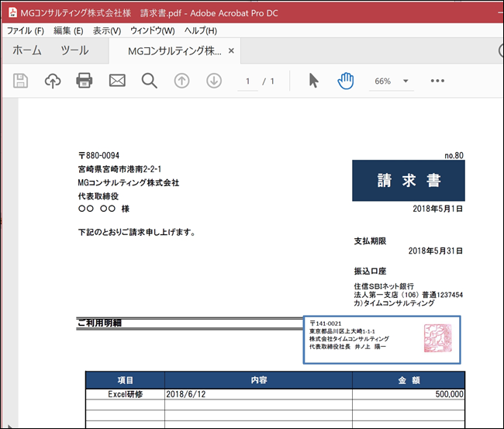The width and height of the screenshot is (504, 429).
Task: Go to the next page arrow icon
Action: 214,81
